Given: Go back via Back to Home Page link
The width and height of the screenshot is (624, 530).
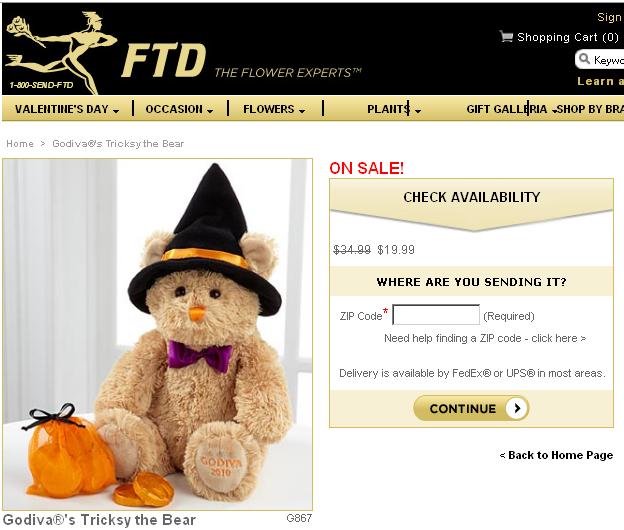Looking at the screenshot, I should coord(556,455).
